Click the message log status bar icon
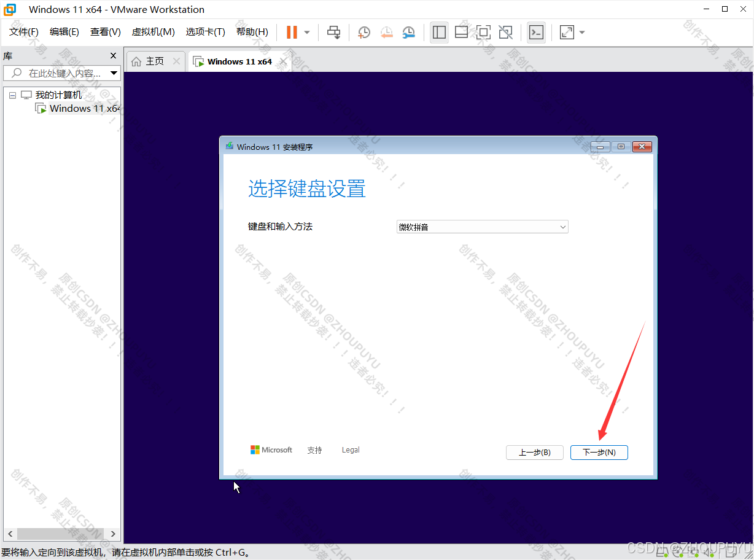754x560 pixels. click(731, 553)
